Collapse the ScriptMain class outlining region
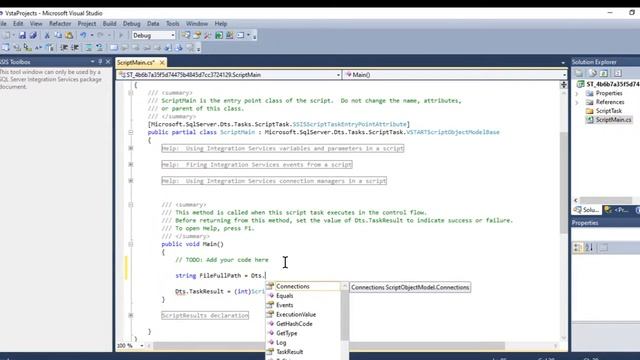640x360 pixels. coord(131,132)
